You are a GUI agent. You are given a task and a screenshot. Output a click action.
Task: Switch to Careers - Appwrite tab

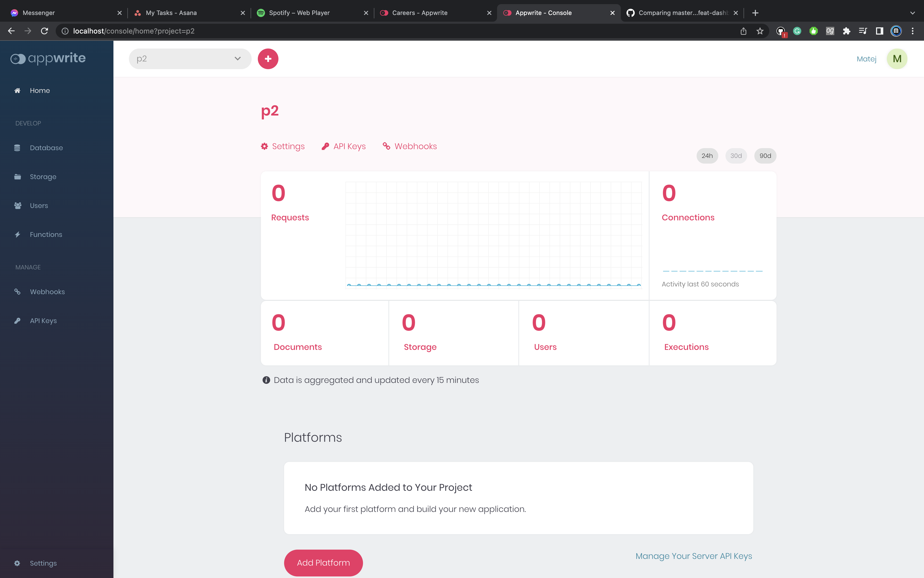[x=436, y=13]
